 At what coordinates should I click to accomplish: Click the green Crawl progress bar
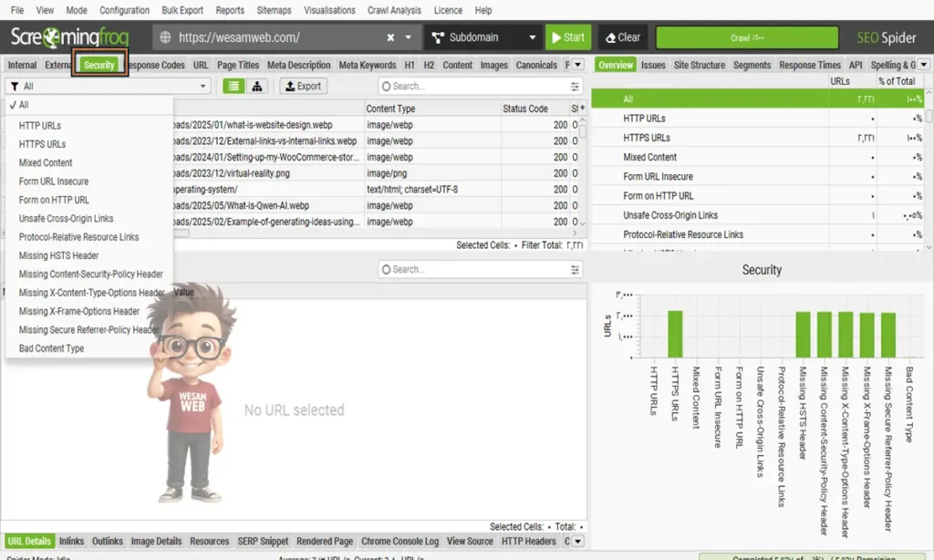(x=746, y=37)
